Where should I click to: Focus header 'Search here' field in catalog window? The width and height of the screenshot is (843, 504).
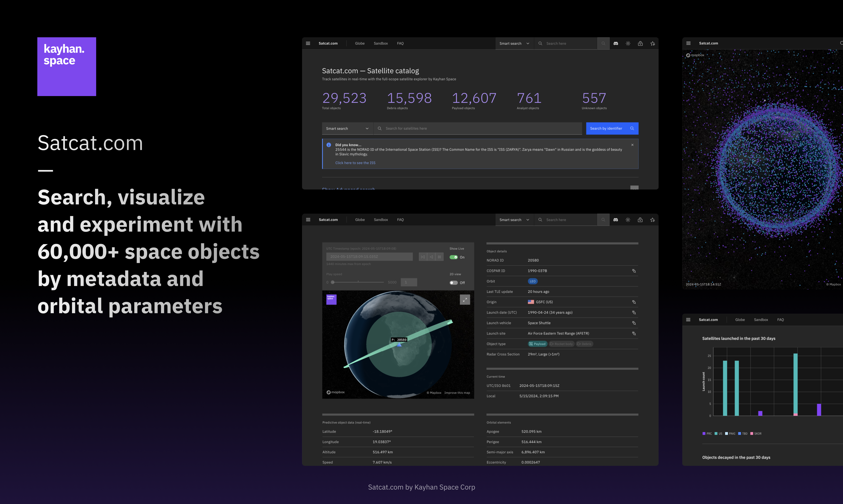(x=565, y=43)
